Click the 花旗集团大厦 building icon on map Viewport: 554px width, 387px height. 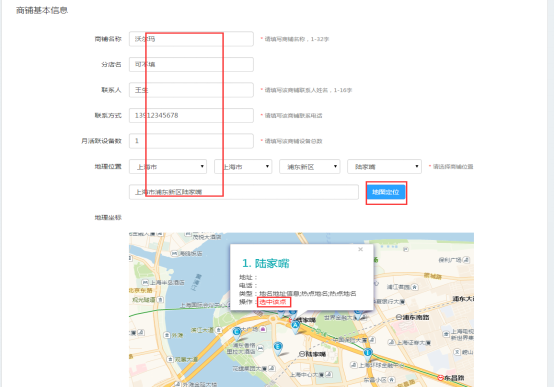(272, 368)
